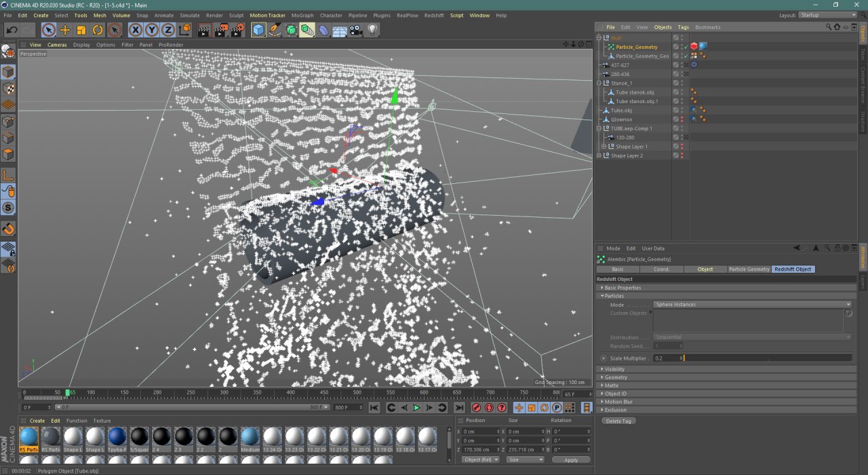Go to the end of the timeline
Screen dimensions: 868x475
tap(459, 408)
